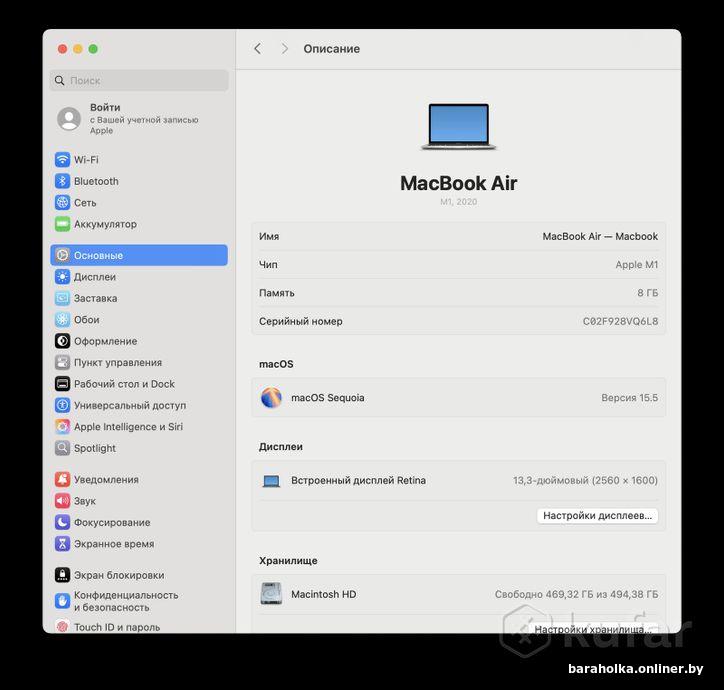Click the Оформление appearance icon
The width and height of the screenshot is (724, 690).
point(62,341)
